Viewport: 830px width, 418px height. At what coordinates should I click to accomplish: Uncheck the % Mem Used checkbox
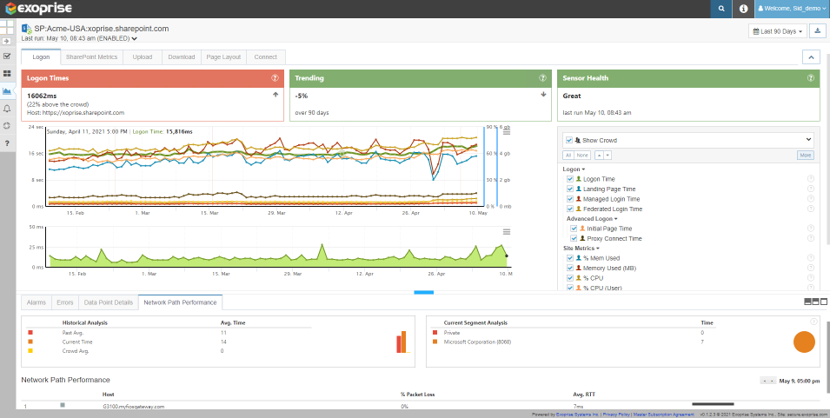pos(570,258)
